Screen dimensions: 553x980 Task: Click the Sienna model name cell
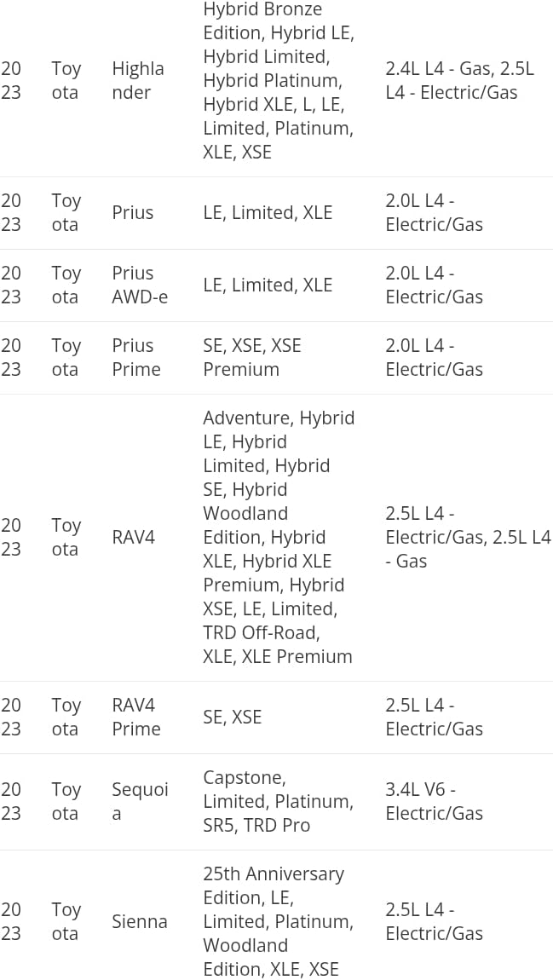[140, 921]
